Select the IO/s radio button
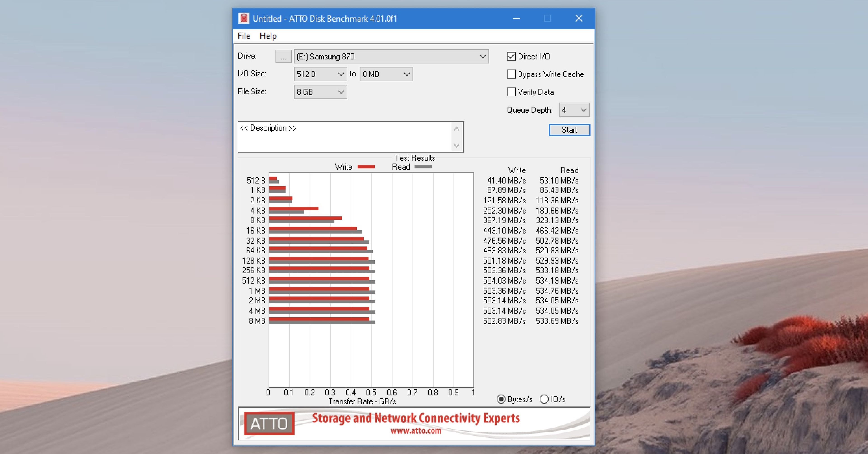Image resolution: width=868 pixels, height=454 pixels. [x=544, y=399]
